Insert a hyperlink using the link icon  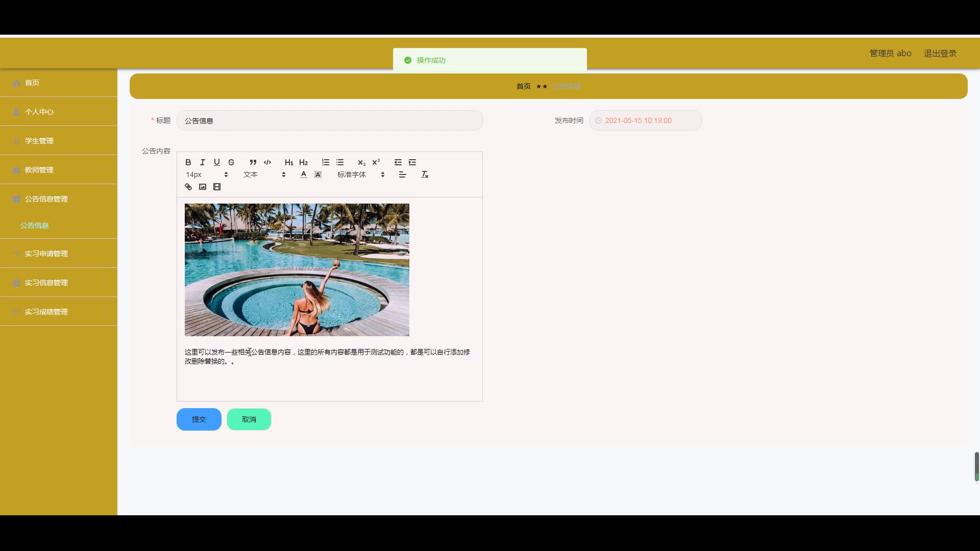188,187
